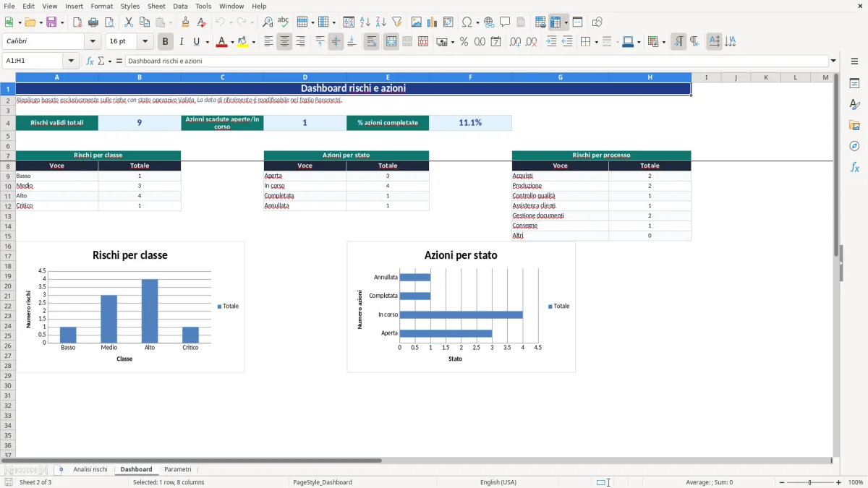Expand the Name Box dropdown
This screenshot has height=488, width=868.
tap(71, 61)
